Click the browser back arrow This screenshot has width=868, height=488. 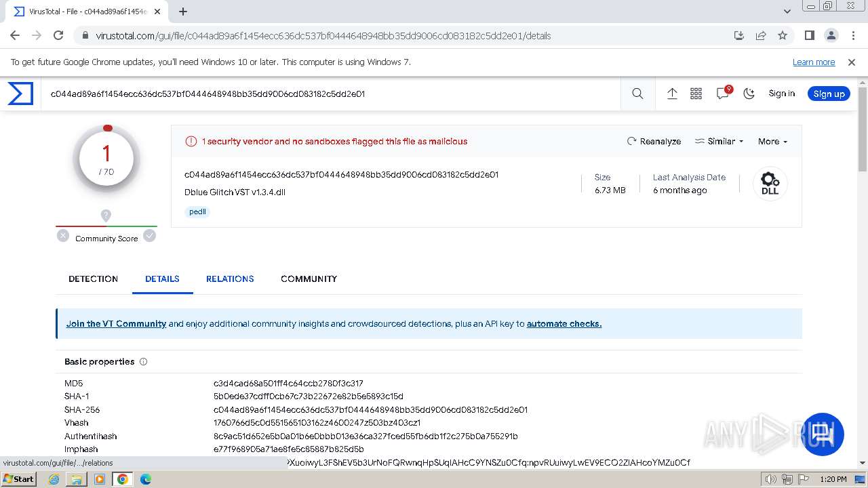(15, 35)
